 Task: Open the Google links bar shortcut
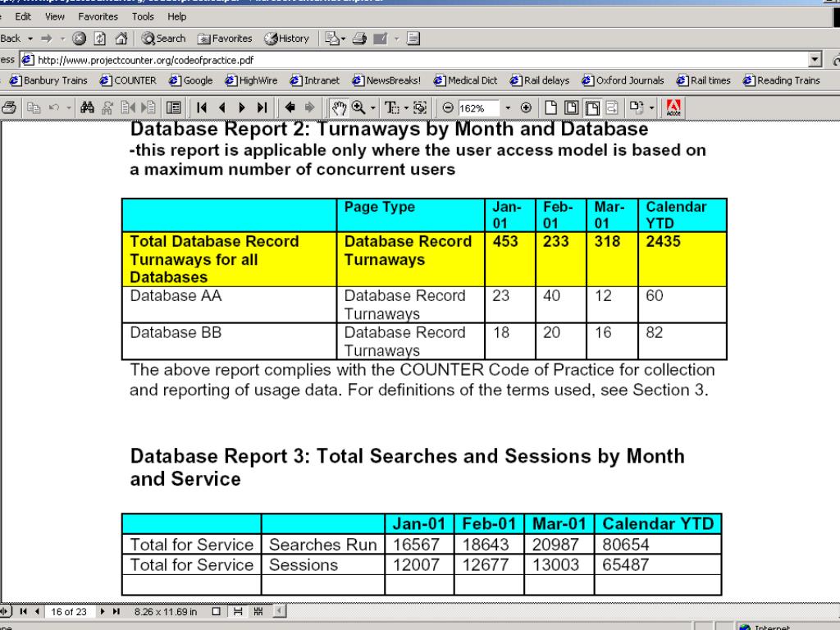tap(190, 80)
